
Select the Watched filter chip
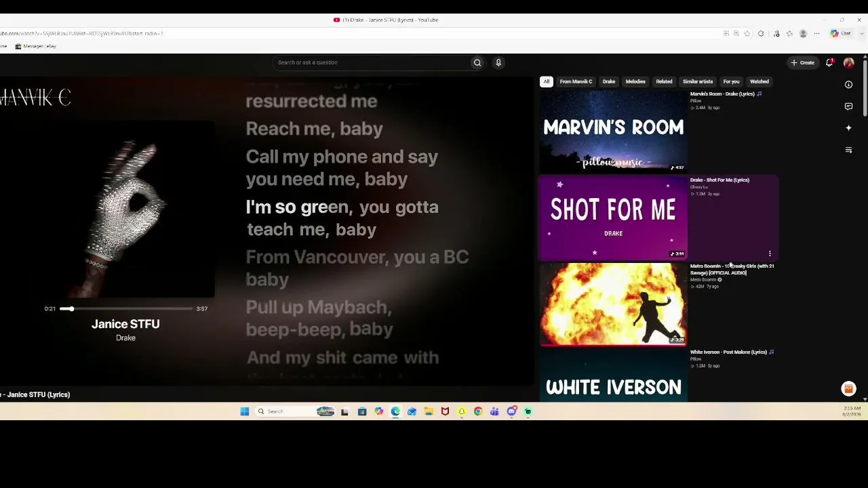coord(759,81)
